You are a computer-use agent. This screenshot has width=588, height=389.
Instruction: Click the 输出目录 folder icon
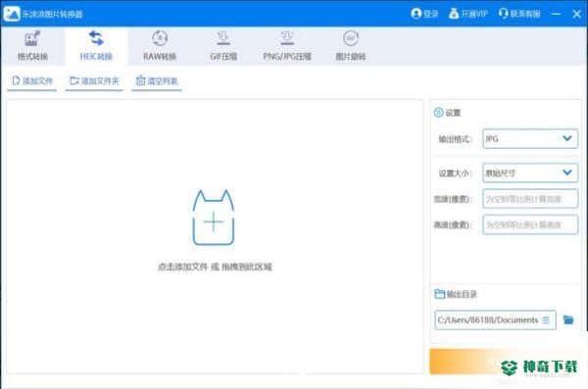click(439, 294)
